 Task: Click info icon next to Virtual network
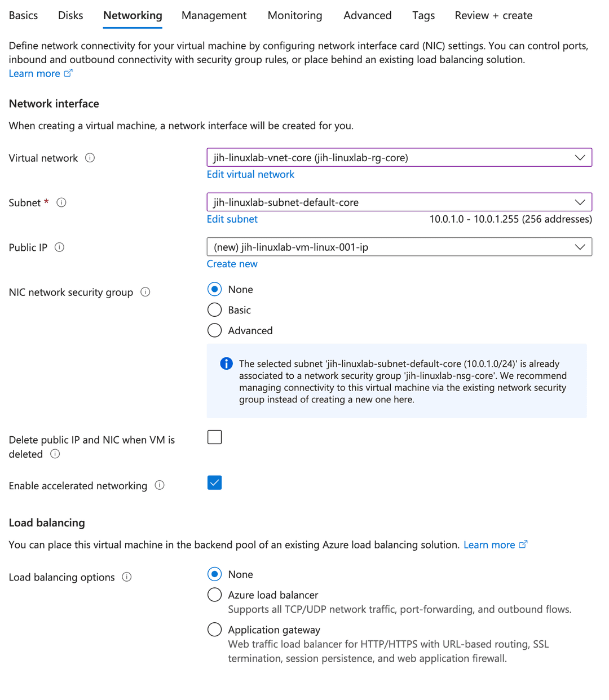90,158
